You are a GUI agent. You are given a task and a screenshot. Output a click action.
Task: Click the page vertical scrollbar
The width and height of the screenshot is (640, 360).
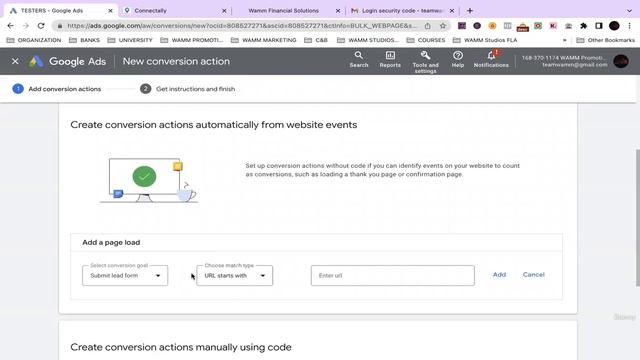pos(637,218)
